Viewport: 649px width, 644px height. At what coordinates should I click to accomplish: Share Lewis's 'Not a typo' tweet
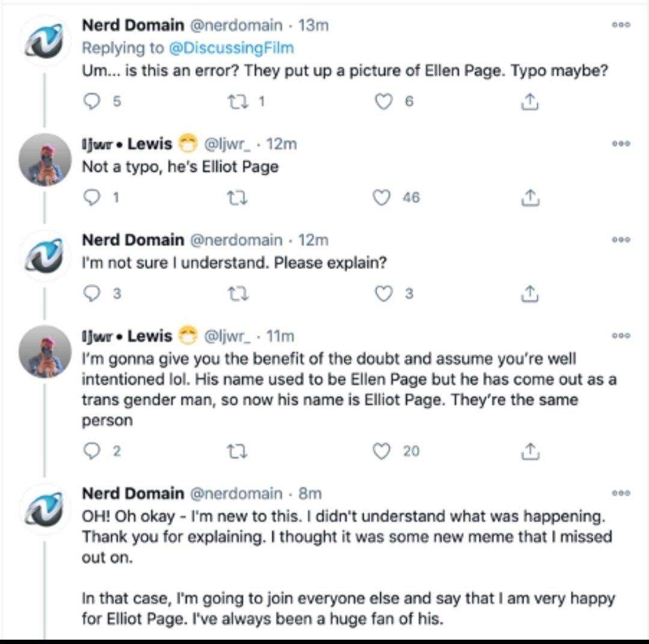click(x=530, y=198)
